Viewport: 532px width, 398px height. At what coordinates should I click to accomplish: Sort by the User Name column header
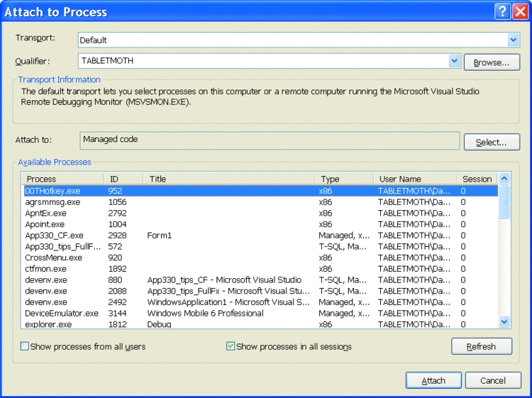tap(415, 179)
